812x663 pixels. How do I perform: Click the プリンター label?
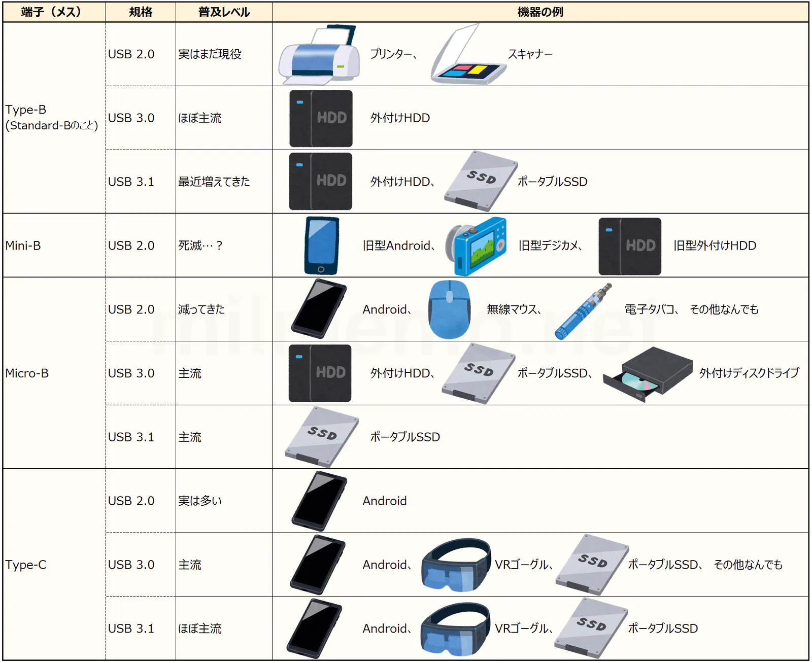tap(391, 54)
